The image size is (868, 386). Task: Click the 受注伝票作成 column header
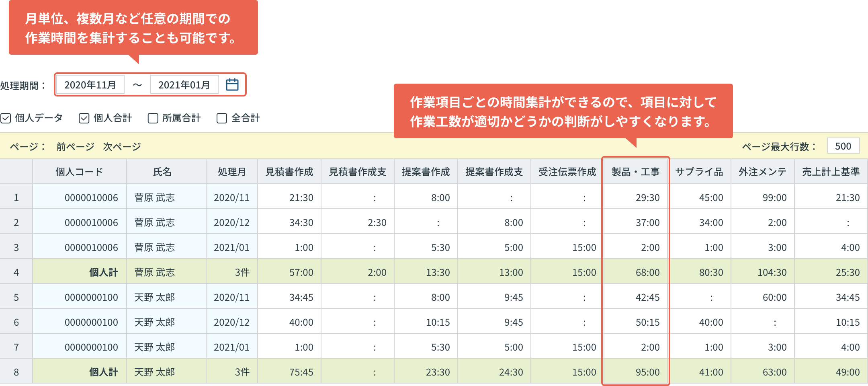[x=567, y=172]
